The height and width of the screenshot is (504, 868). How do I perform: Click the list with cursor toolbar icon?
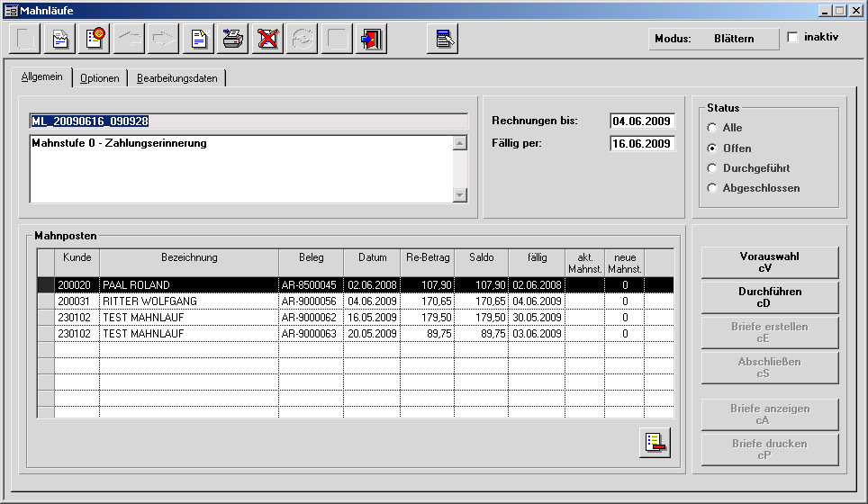[x=443, y=39]
